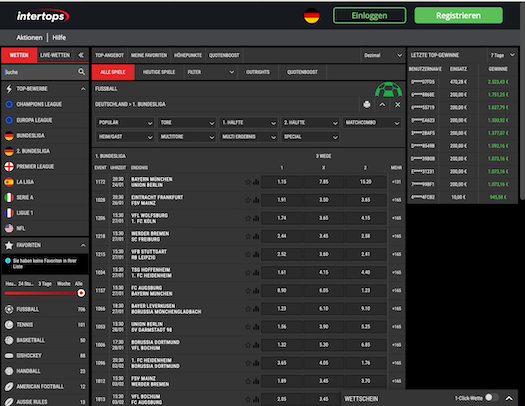Bet on Bayern München win at 1.15
525x406 pixels.
(x=282, y=182)
